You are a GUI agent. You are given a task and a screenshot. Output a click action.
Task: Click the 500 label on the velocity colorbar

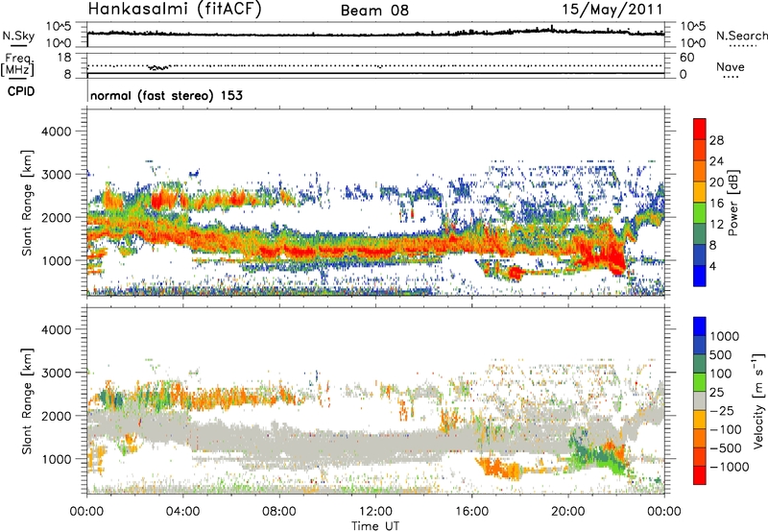(x=721, y=355)
